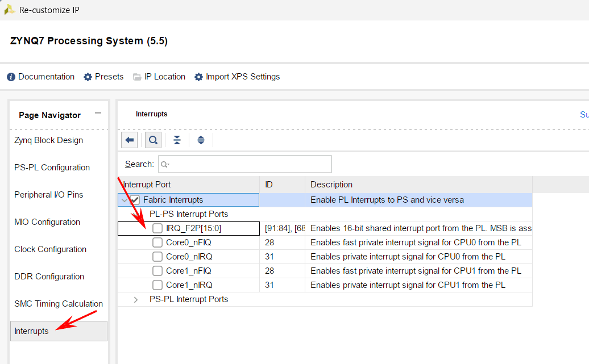Image resolution: width=589 pixels, height=364 pixels.
Task: Click the Fabric Interrupts description cell
Action: 418,200
